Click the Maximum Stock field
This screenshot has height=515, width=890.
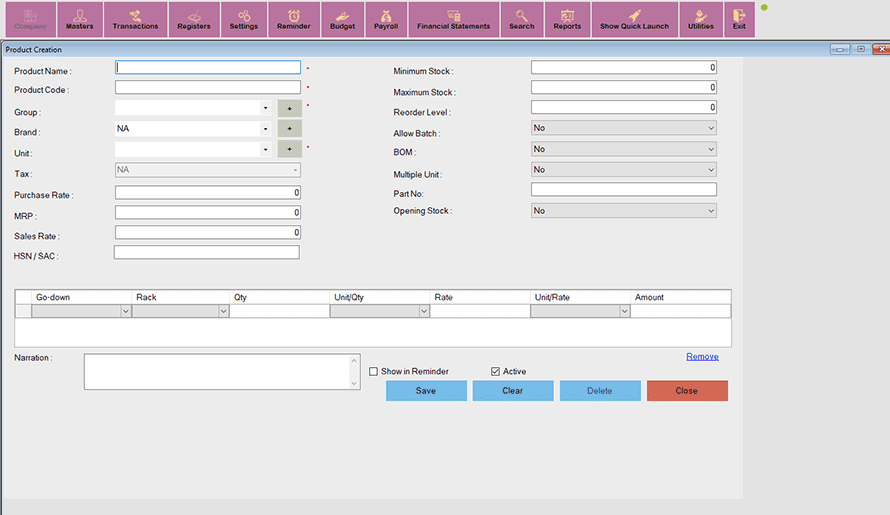(x=624, y=87)
